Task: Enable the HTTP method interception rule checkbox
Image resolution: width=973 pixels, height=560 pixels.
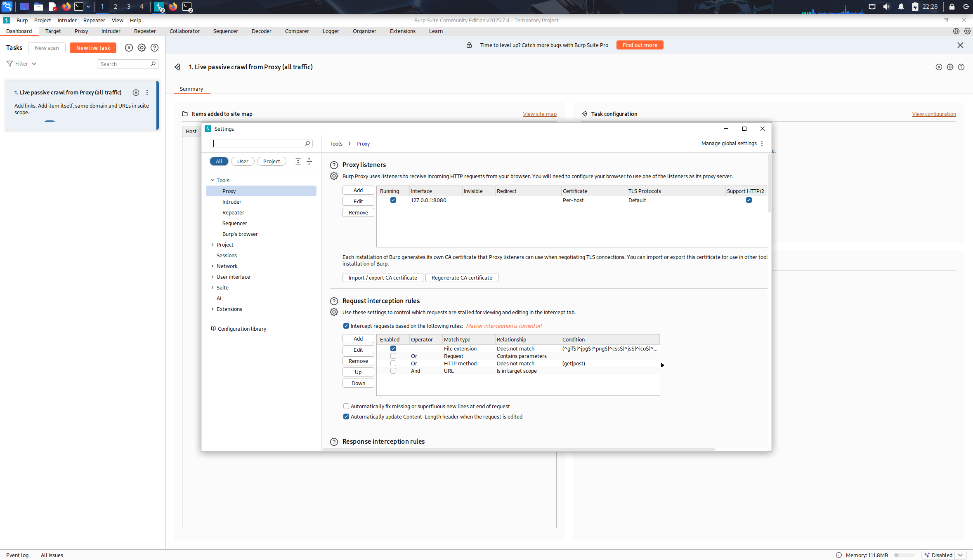Action: point(393,364)
